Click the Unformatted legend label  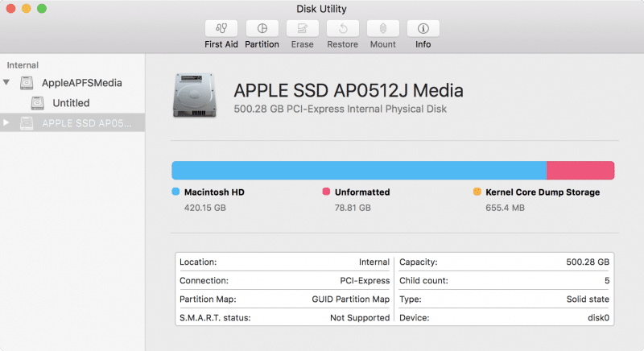click(x=362, y=192)
